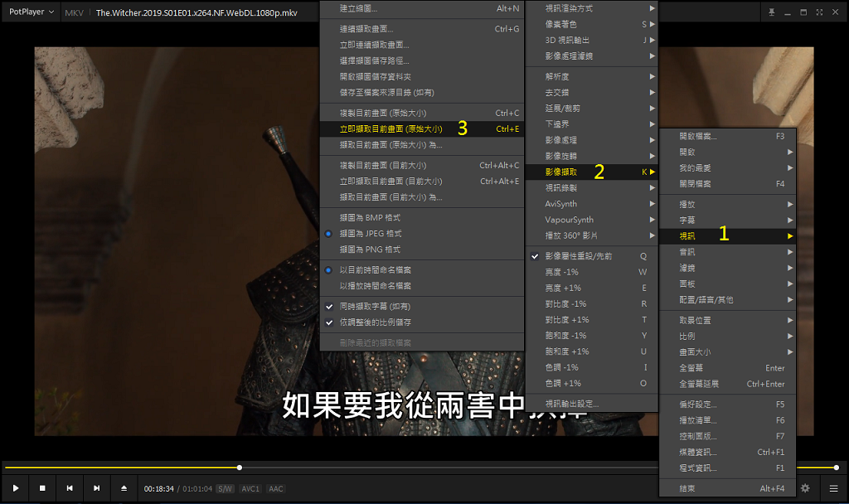
Task: Toggle the fullscreen icon in title bar
Action: click(x=819, y=12)
